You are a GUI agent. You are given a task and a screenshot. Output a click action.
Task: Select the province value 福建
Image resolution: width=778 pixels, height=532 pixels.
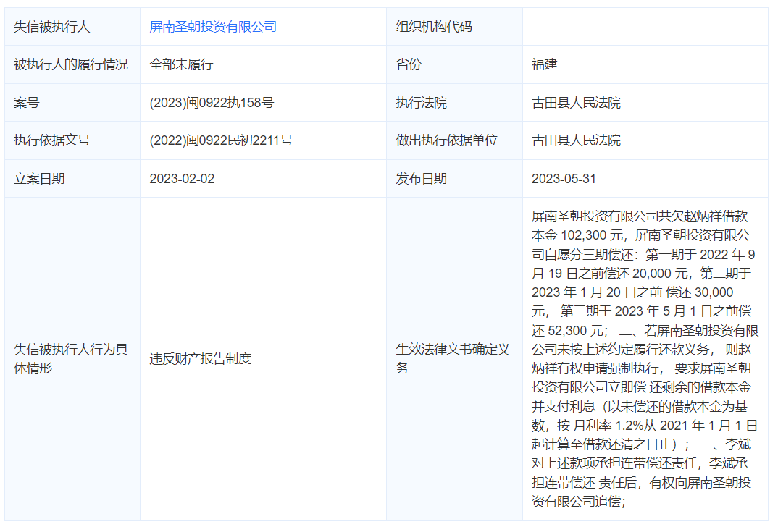(x=545, y=64)
